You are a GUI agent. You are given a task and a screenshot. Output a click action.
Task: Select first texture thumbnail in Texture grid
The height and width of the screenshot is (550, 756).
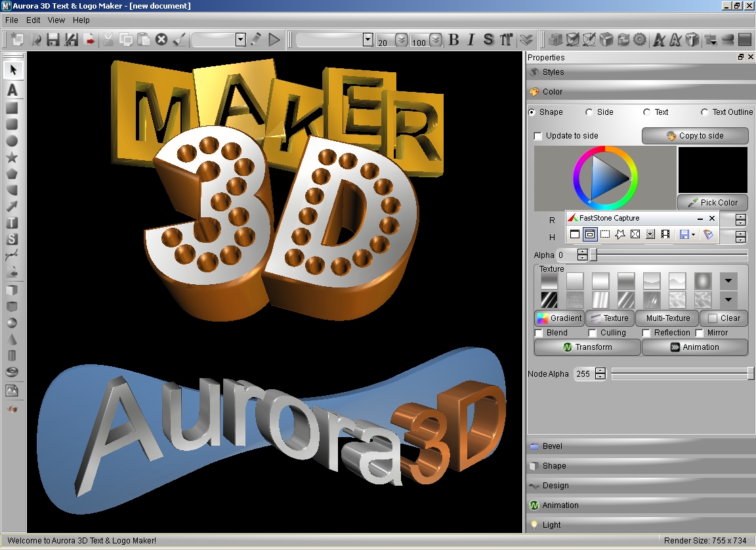pos(549,281)
